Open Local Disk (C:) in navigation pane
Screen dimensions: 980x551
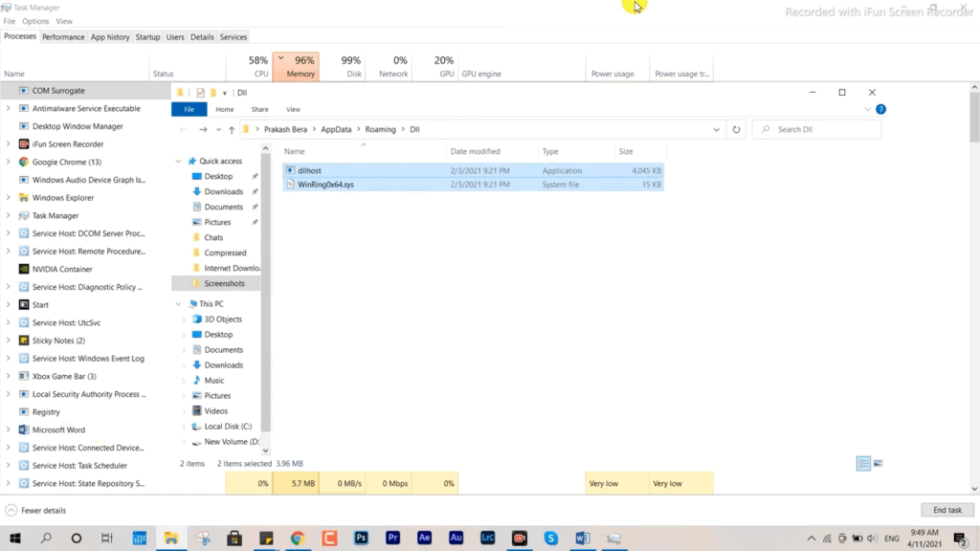click(228, 426)
